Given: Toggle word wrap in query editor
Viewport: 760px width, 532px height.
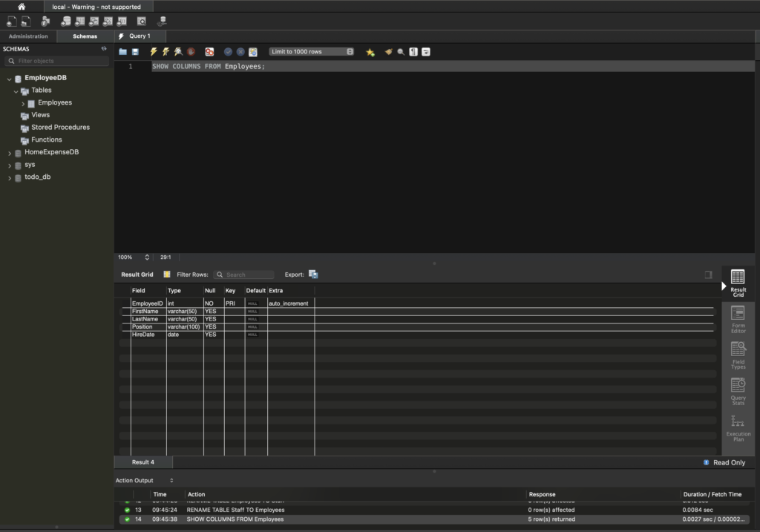Looking at the screenshot, I should 426,52.
